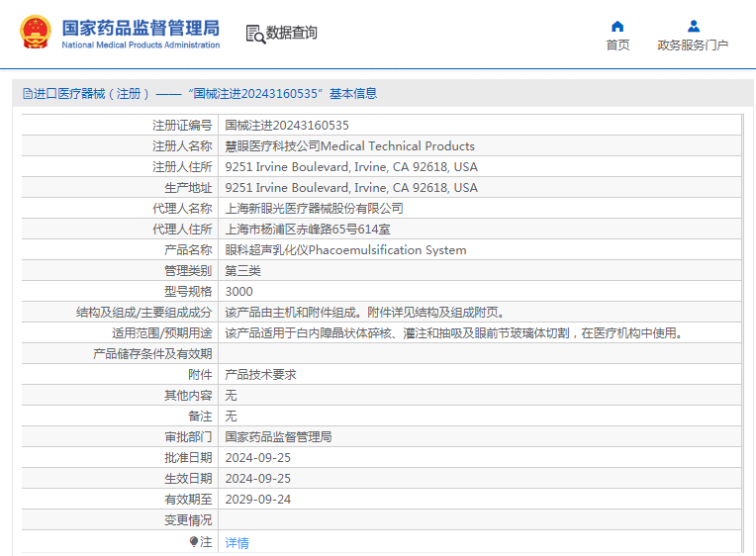Click the lightbulb icon beside 注
Image resolution: width=756 pixels, height=556 pixels.
tap(194, 541)
